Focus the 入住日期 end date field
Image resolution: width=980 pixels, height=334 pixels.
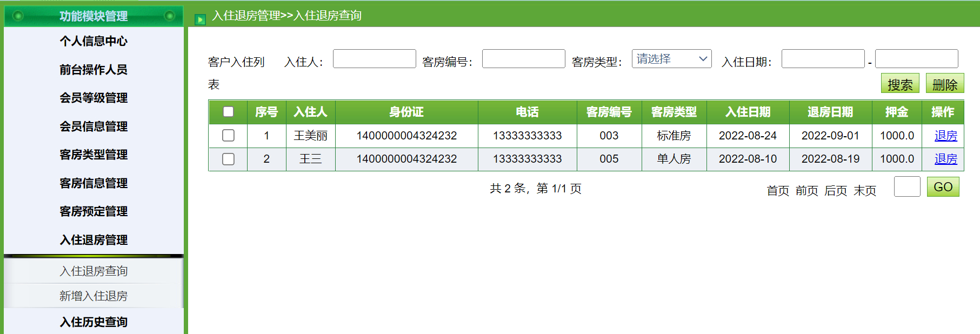point(917,58)
